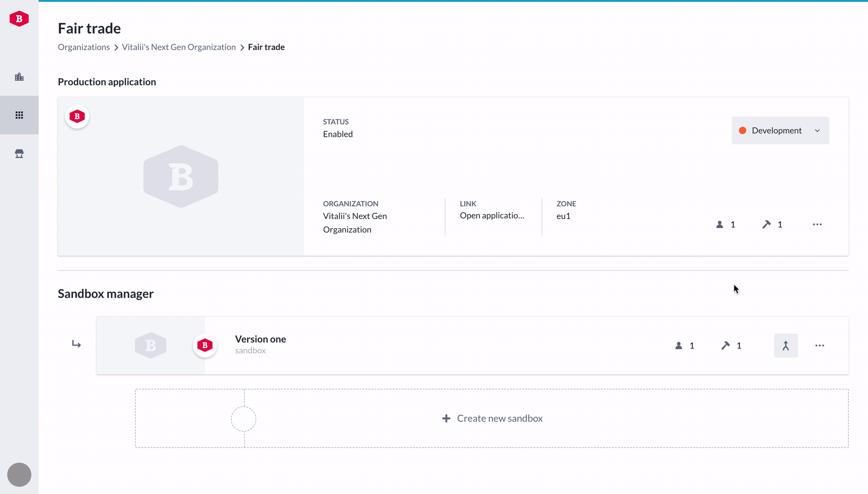Open Vitalii's Next Gen Organization breadcrumb

(x=179, y=47)
